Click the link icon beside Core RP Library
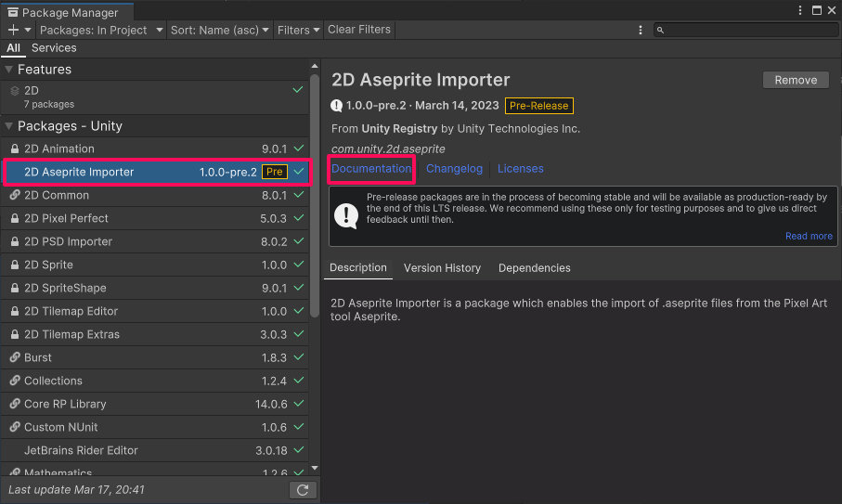This screenshot has height=504, width=842. (x=15, y=404)
